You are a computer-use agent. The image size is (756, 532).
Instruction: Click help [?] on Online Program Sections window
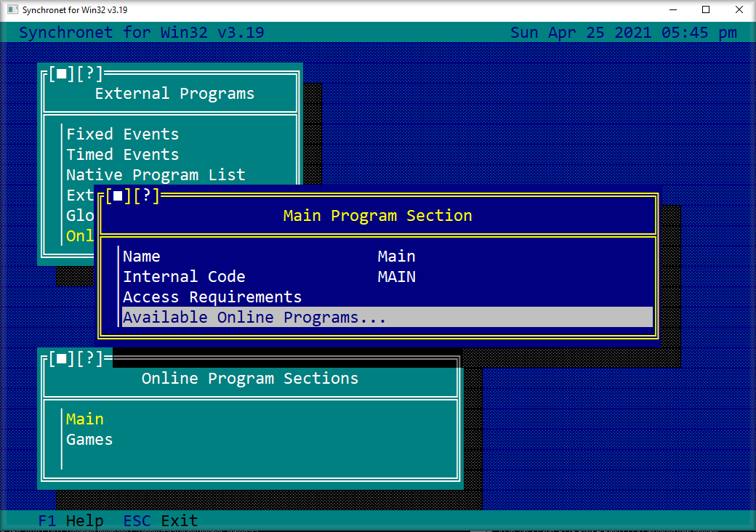tap(89, 358)
